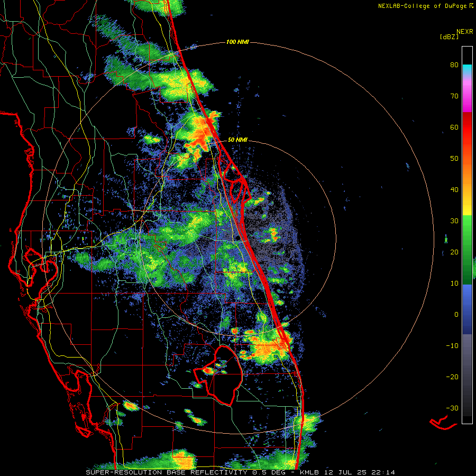Click the NEXR label above the color scale
This screenshot has width=476, height=476.
(x=465, y=32)
